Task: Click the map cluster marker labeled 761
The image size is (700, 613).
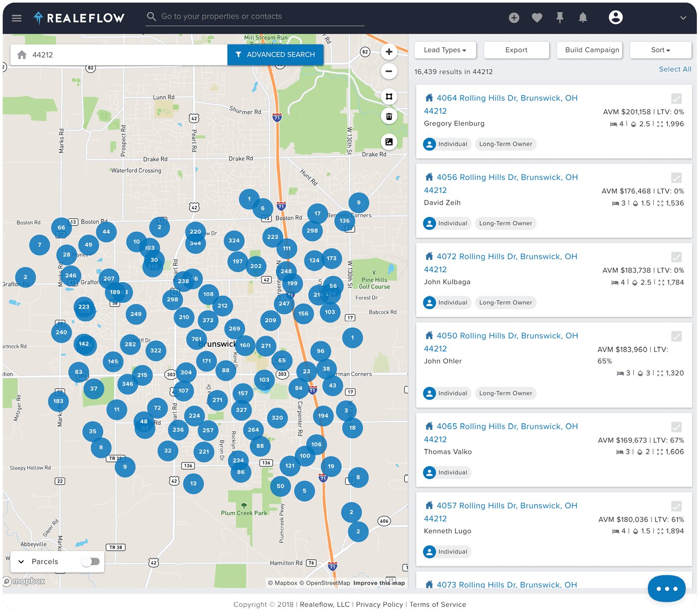Action: (197, 339)
